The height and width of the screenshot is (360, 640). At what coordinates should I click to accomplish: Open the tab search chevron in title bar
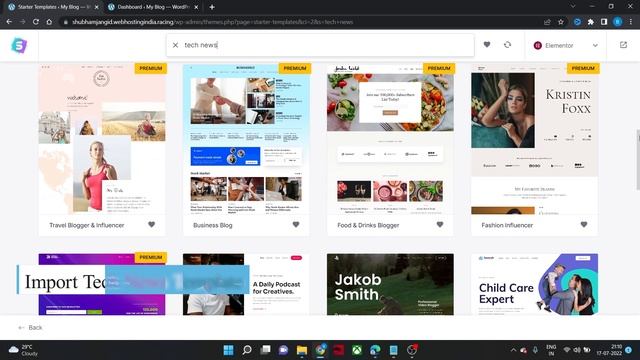click(573, 7)
